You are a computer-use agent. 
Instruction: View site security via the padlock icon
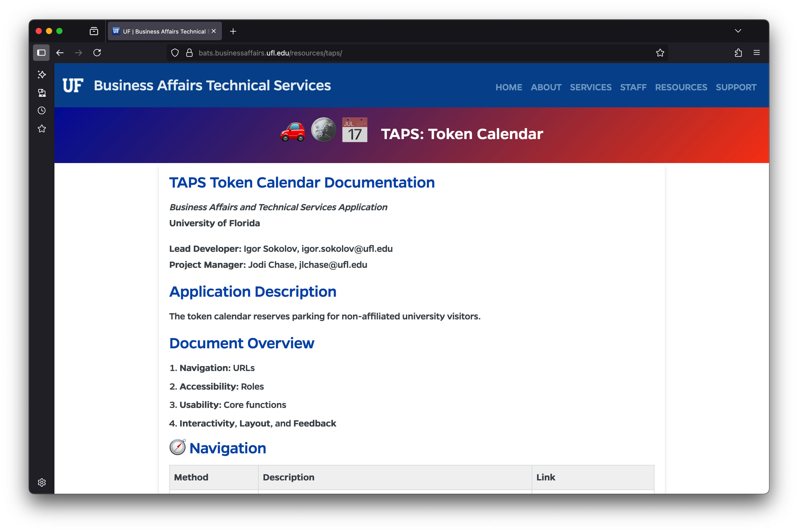(189, 53)
